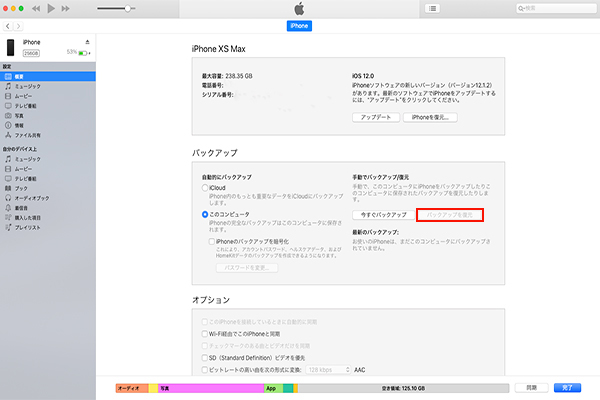600x400 pixels.
Task: Select the iCloud backup radio button
Action: [205, 188]
